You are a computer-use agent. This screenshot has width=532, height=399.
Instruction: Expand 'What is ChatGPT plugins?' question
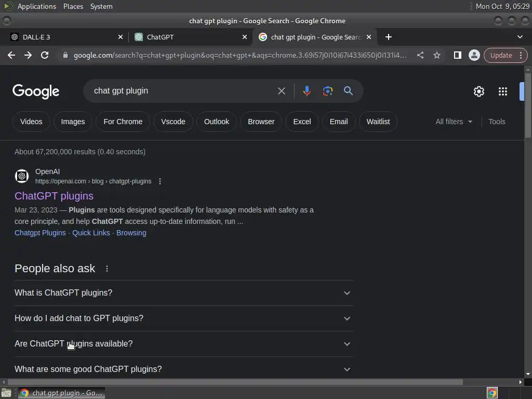click(183, 293)
